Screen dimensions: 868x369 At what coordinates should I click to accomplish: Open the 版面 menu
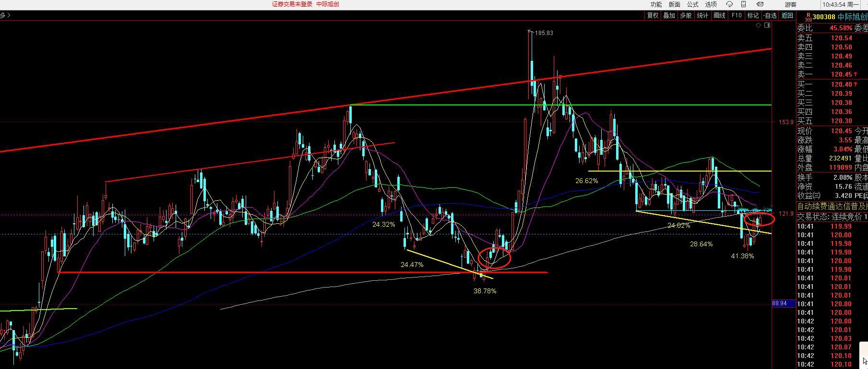[674, 4]
